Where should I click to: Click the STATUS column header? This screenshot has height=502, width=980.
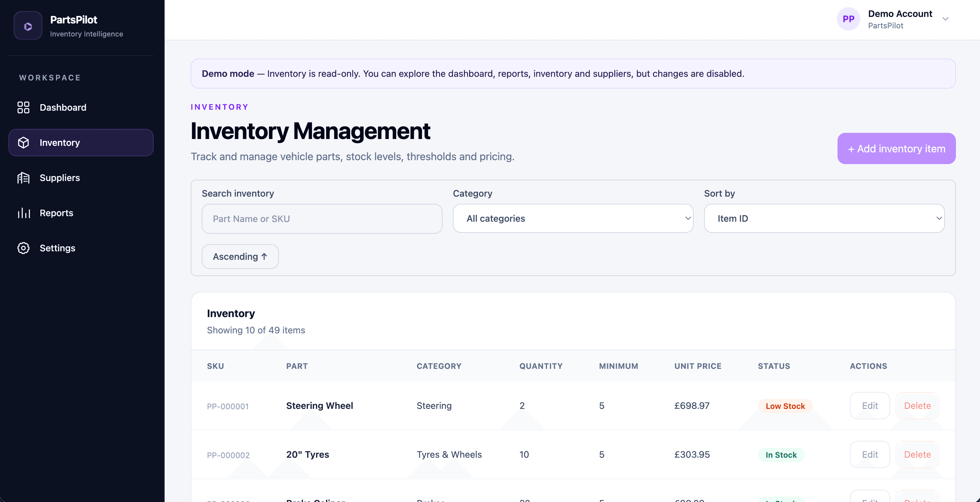(774, 366)
